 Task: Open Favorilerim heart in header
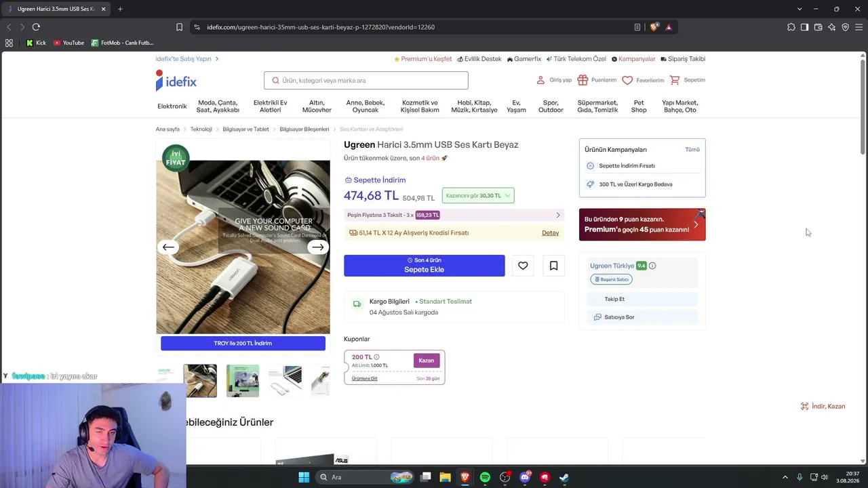pos(627,80)
